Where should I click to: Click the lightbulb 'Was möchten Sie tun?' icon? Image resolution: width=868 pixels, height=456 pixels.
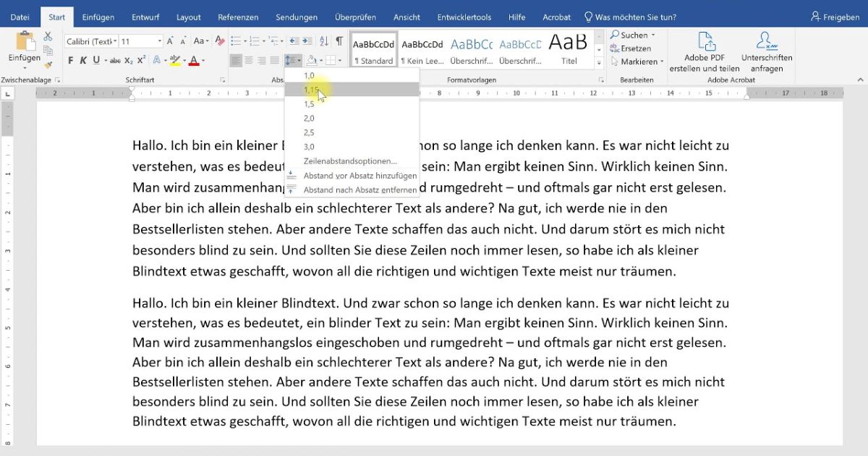pos(588,17)
